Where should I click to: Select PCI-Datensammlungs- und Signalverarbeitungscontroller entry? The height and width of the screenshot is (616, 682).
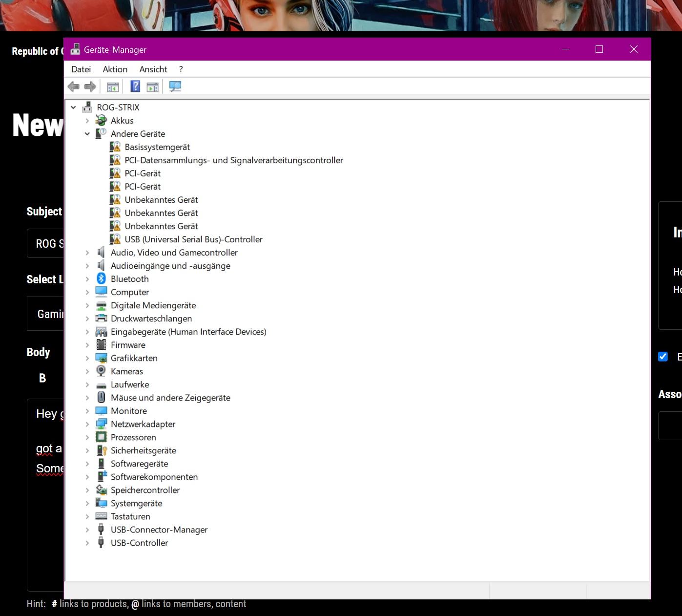pyautogui.click(x=234, y=160)
